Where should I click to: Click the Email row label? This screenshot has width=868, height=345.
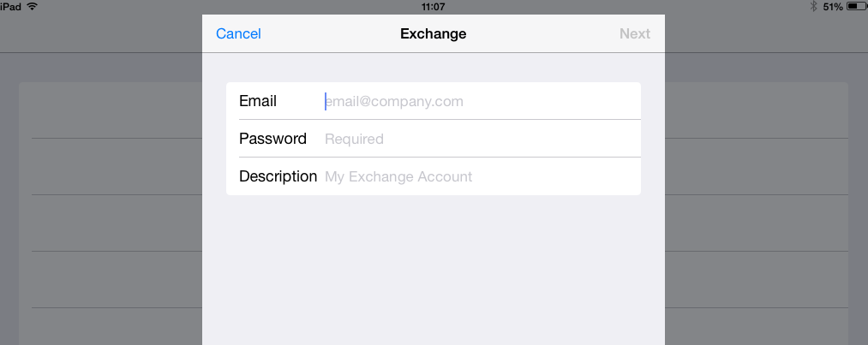pos(258,101)
